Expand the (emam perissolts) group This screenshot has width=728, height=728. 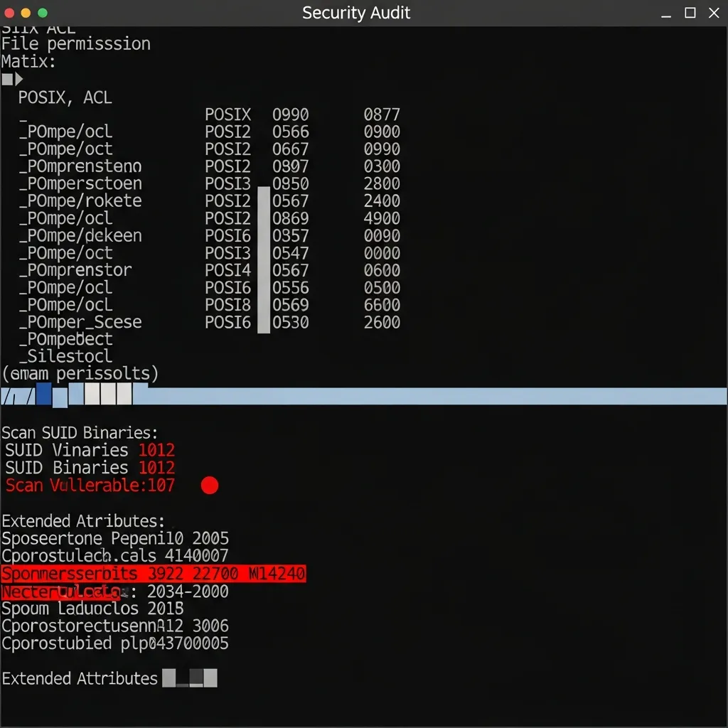pos(80,373)
